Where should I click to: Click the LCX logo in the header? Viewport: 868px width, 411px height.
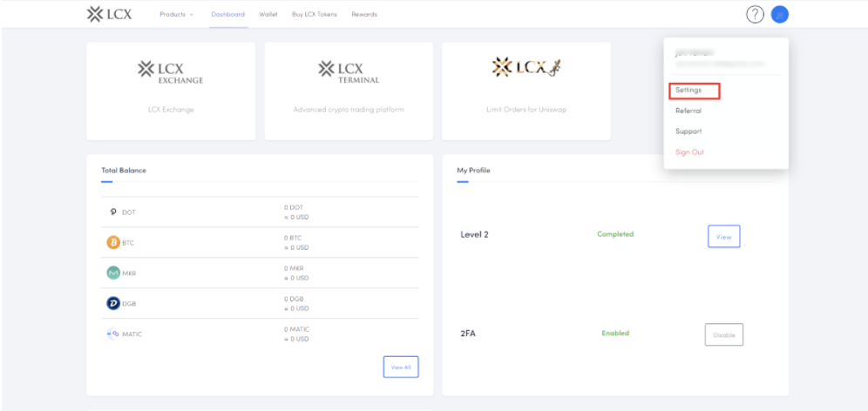tap(109, 14)
